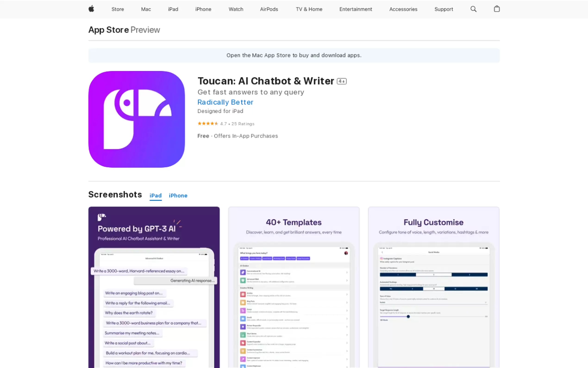The width and height of the screenshot is (588, 368).
Task: Open the 40+ Templates screenshot
Action: click(x=294, y=287)
